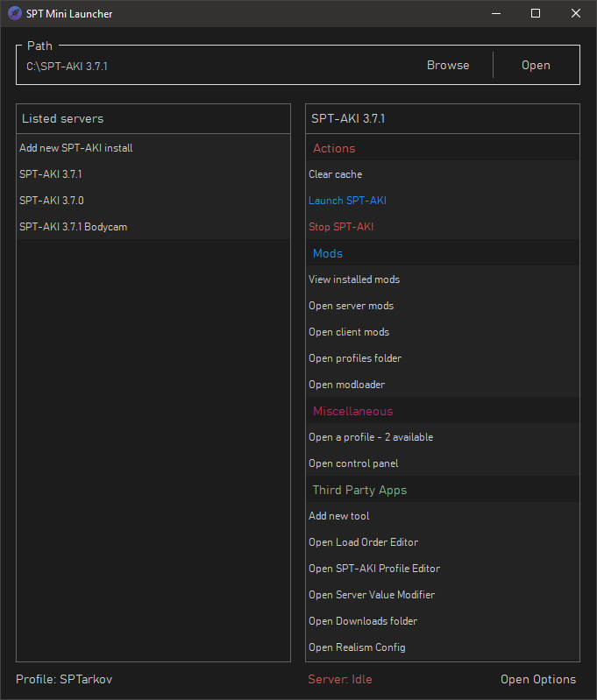
Task: Click the path field showing C:\SPT-AKI 3.7.1
Action: tap(212, 67)
